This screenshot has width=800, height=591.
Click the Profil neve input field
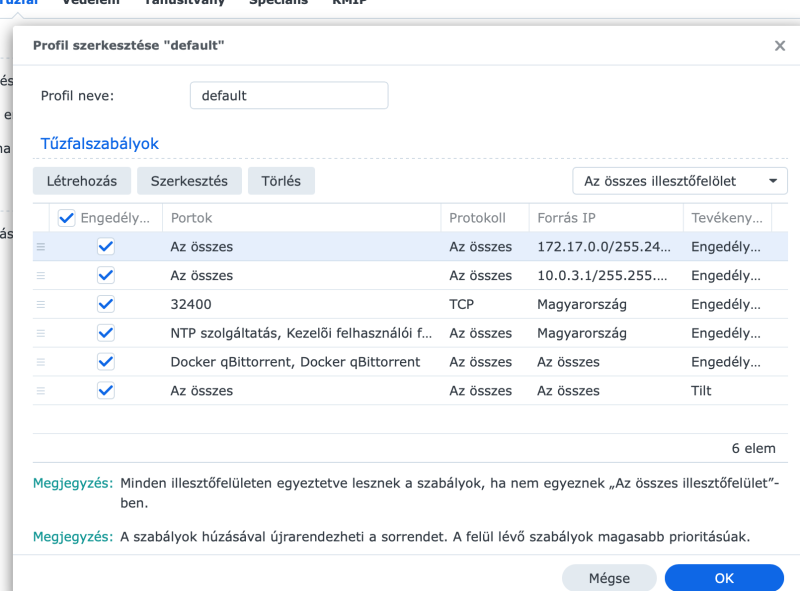tap(288, 96)
